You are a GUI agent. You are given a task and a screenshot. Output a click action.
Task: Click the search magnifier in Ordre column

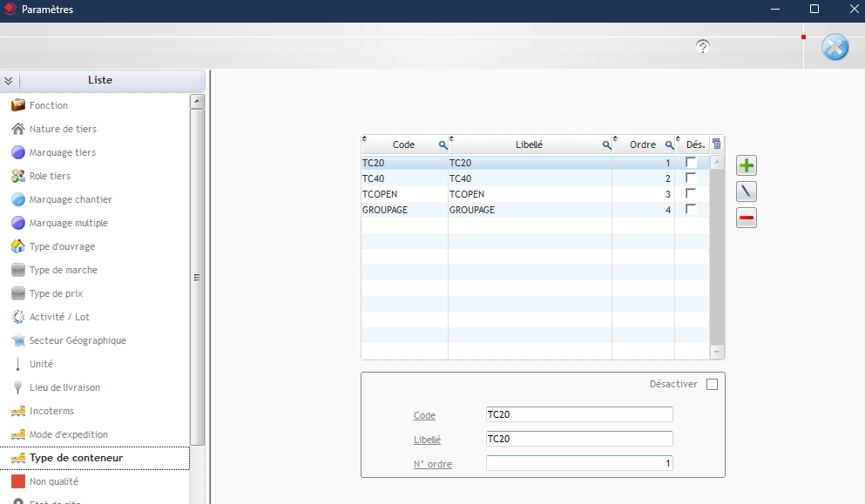click(669, 145)
